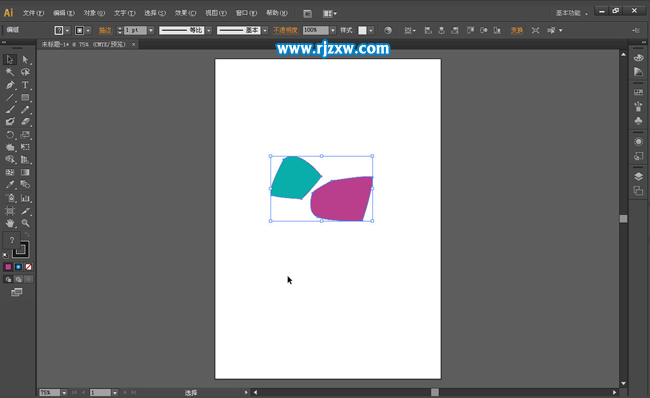Select the Mesh tool
650x398 pixels.
(x=10, y=172)
